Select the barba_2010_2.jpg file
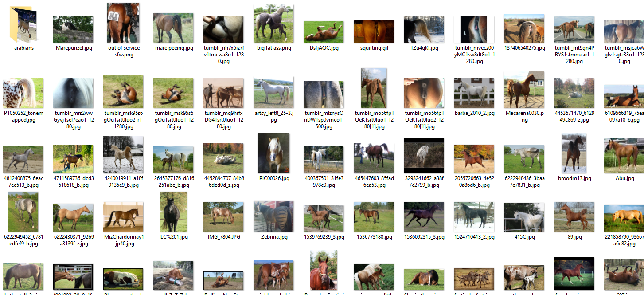The width and height of the screenshot is (644, 295). click(x=474, y=92)
